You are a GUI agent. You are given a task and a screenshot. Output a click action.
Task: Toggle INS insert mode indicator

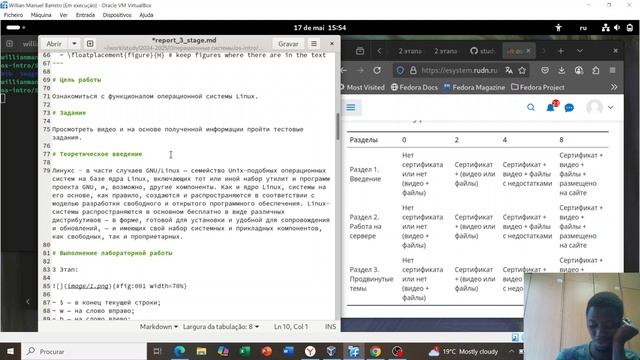(x=330, y=327)
